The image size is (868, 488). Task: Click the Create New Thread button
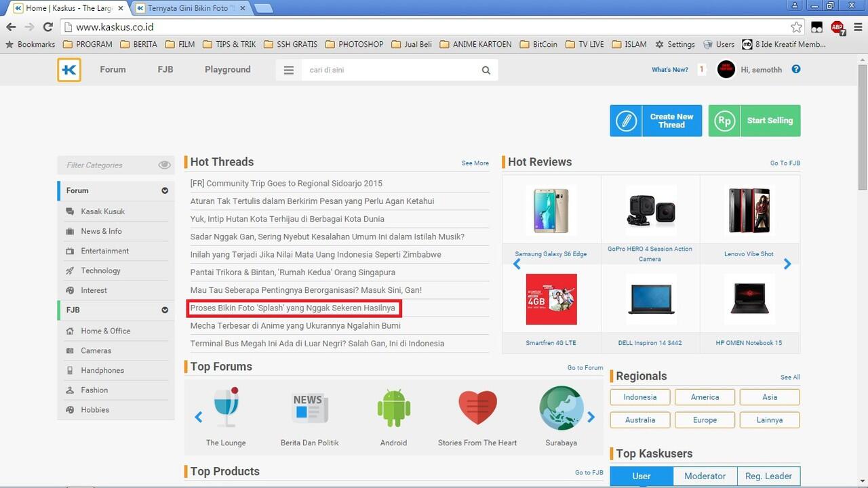(656, 121)
